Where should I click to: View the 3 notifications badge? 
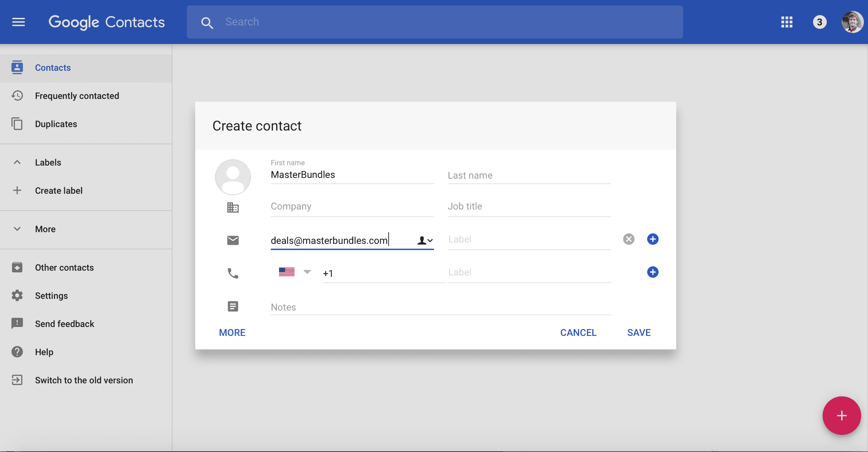820,22
